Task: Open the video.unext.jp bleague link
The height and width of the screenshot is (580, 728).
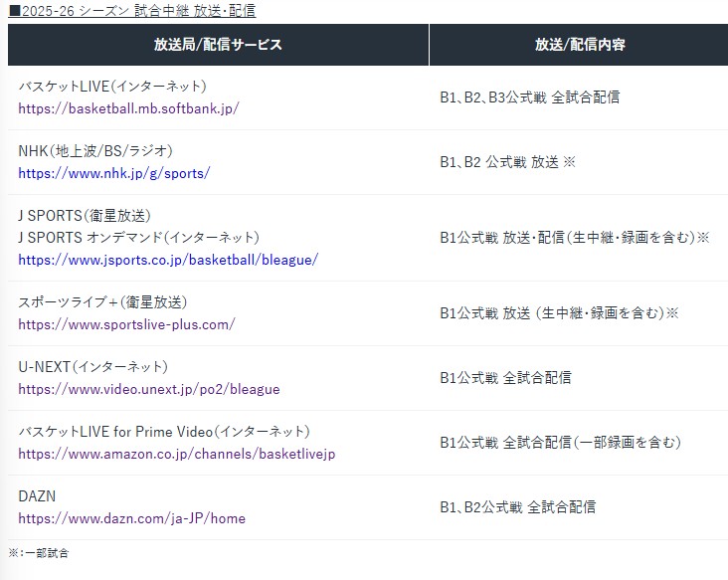Action: (149, 389)
